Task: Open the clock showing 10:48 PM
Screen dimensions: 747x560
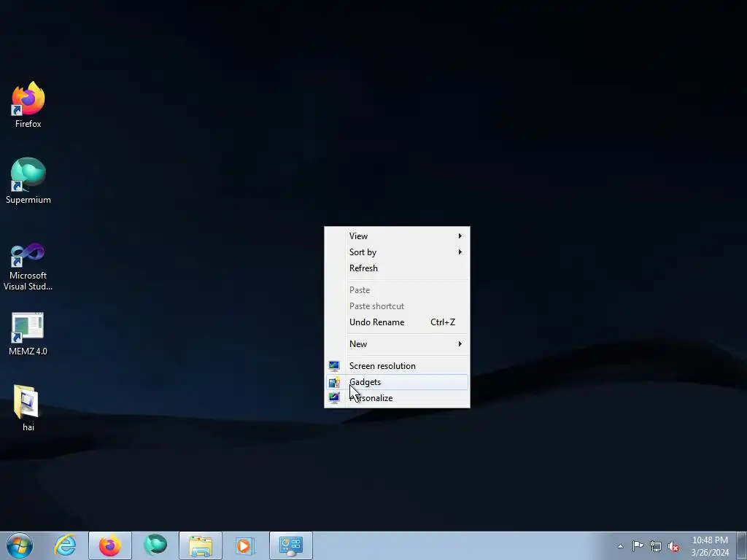Action: tap(710, 546)
